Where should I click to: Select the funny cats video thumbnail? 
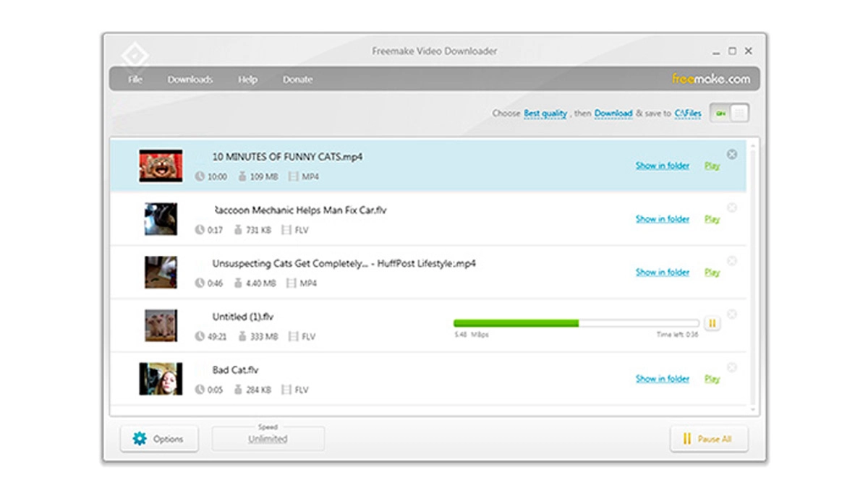tap(161, 166)
